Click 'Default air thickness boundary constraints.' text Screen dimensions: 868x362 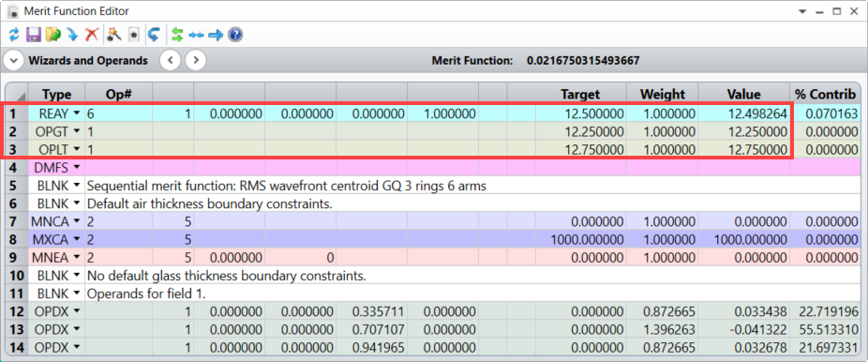tap(210, 204)
